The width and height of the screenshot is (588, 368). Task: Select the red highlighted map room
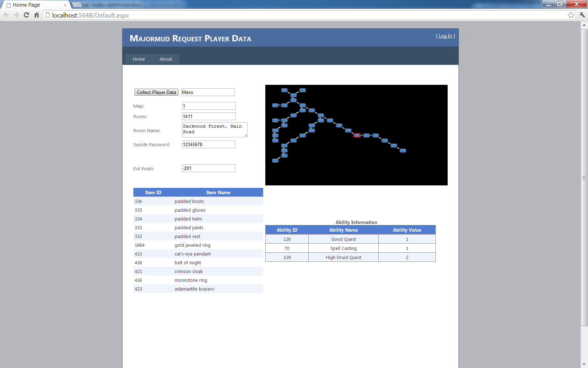point(357,135)
